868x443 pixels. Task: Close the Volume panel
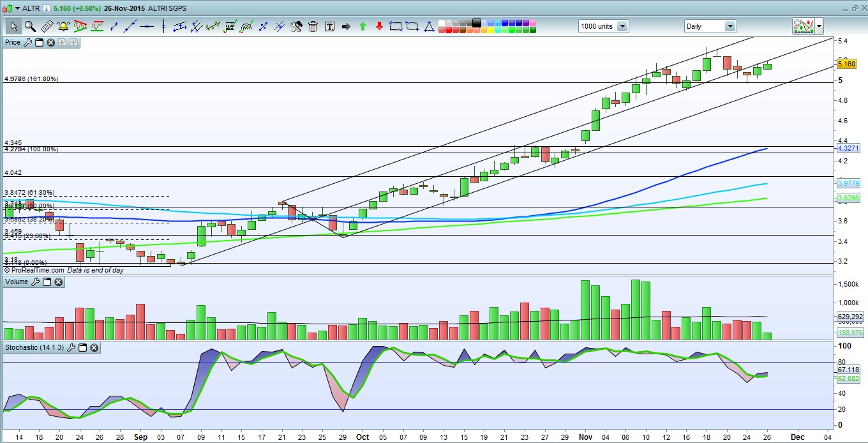[x=58, y=282]
